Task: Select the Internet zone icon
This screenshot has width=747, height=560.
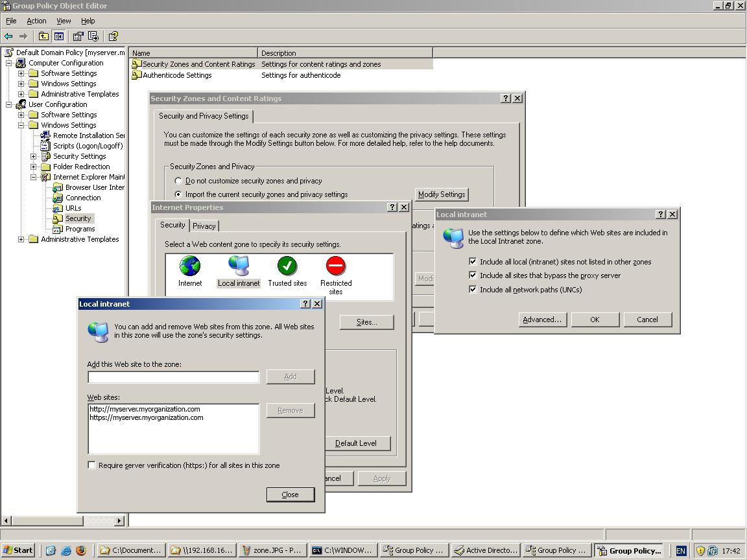Action: point(190,266)
